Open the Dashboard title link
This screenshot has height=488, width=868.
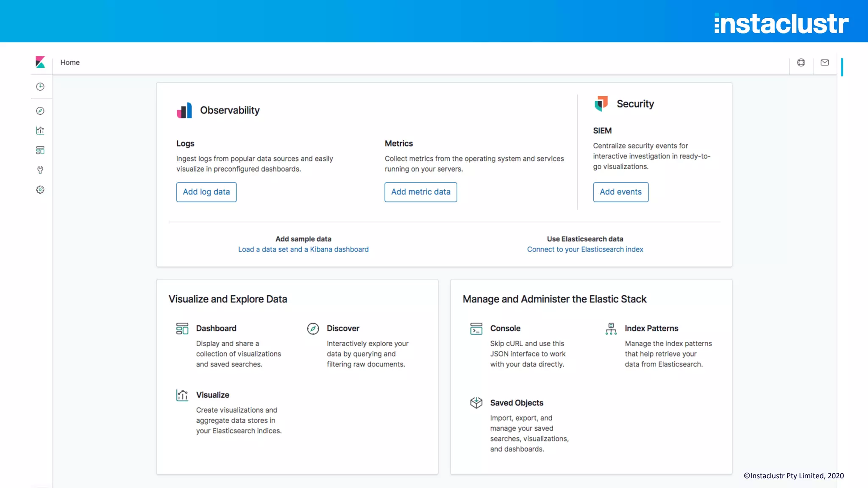(216, 328)
